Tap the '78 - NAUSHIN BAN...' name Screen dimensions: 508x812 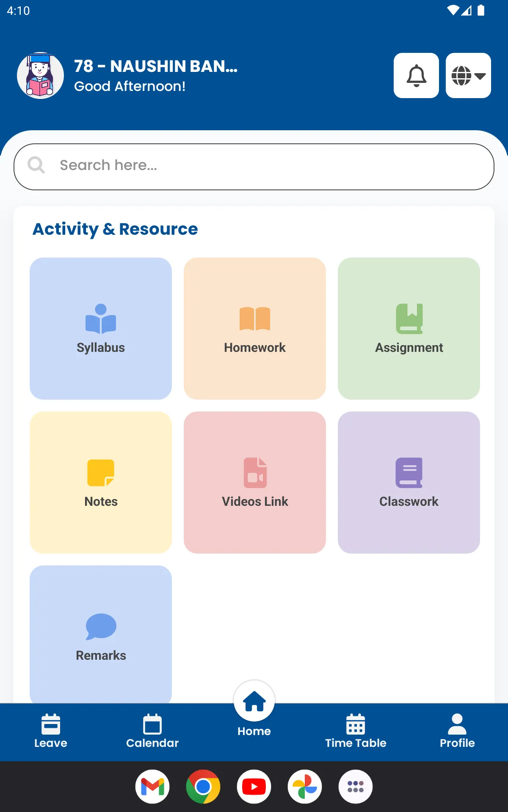click(156, 66)
